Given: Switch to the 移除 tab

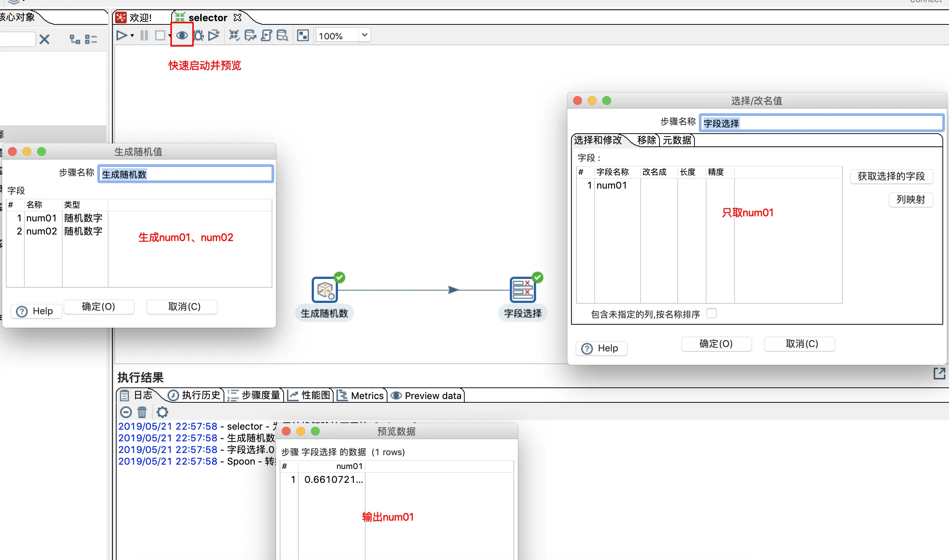Looking at the screenshot, I should [646, 140].
